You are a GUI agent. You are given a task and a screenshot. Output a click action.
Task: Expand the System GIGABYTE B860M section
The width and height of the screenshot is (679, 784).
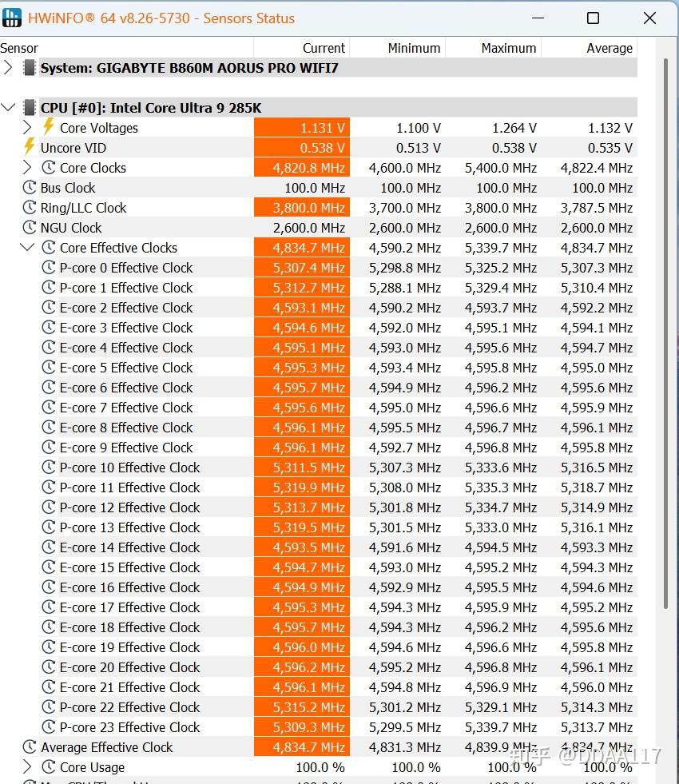tap(8, 67)
